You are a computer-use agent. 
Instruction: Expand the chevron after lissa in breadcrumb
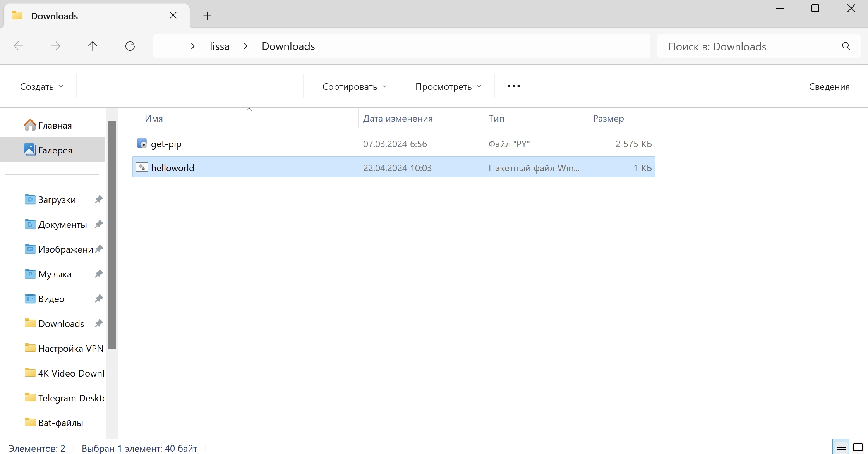245,46
